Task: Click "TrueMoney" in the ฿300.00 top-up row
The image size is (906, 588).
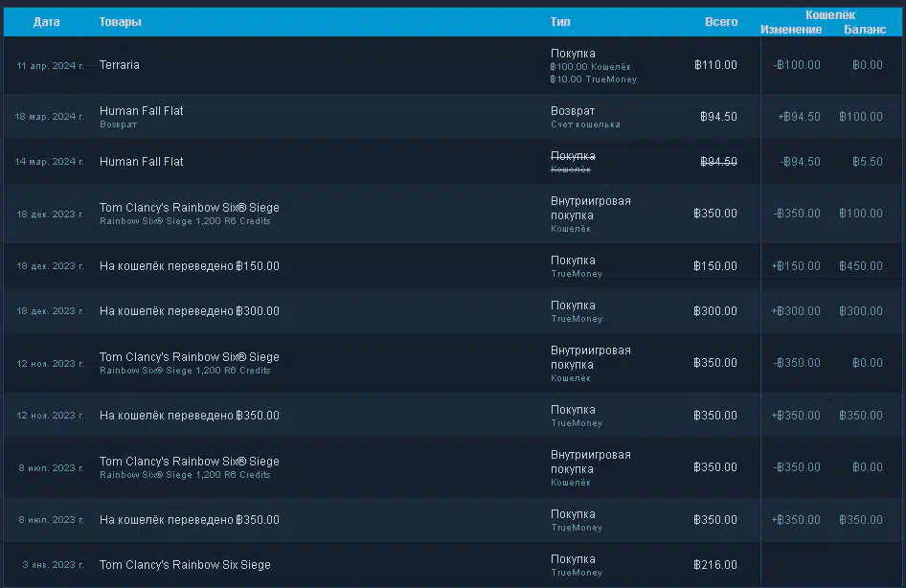Action: tap(577, 319)
